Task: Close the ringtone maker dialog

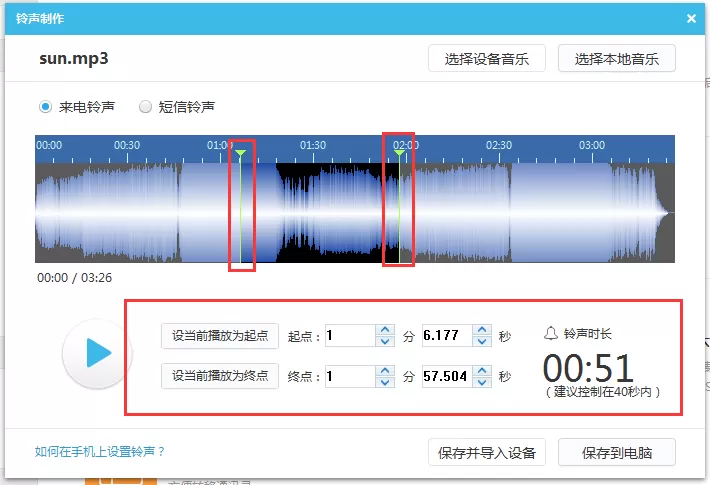Action: [691, 19]
